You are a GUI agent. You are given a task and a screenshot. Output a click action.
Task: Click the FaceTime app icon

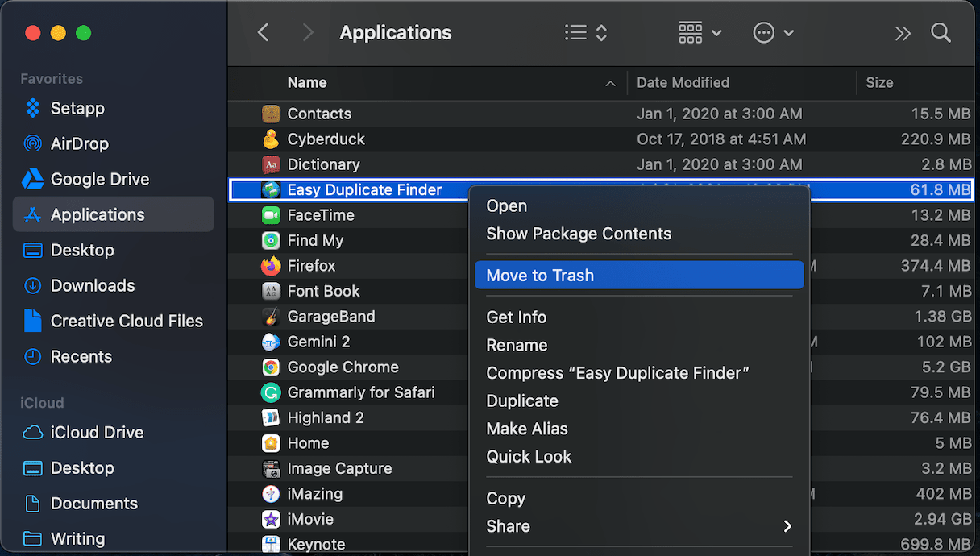(x=271, y=215)
